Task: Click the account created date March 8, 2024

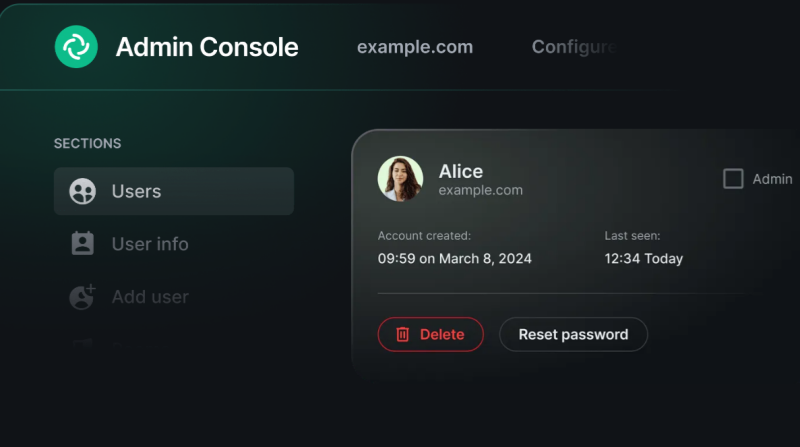Action: coord(455,259)
